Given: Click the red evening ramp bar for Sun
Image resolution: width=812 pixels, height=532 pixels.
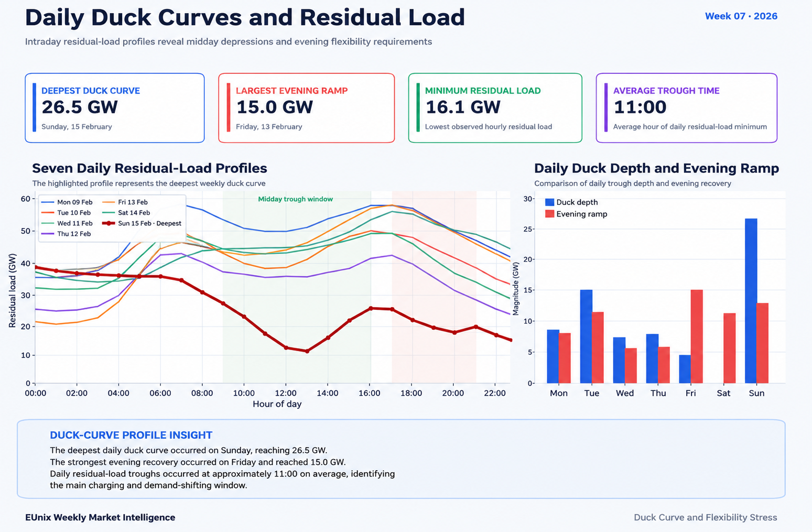Looking at the screenshot, I should tap(762, 343).
